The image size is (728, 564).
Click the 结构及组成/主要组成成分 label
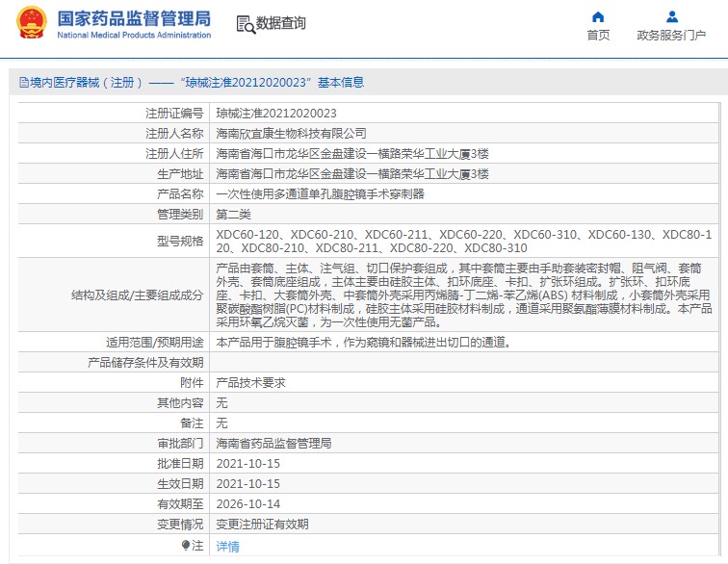tap(138, 295)
